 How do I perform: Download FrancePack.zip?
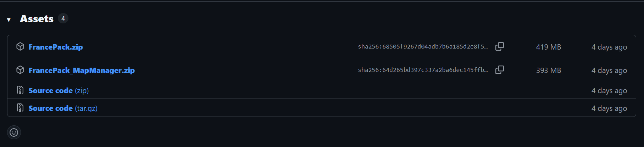(56, 47)
